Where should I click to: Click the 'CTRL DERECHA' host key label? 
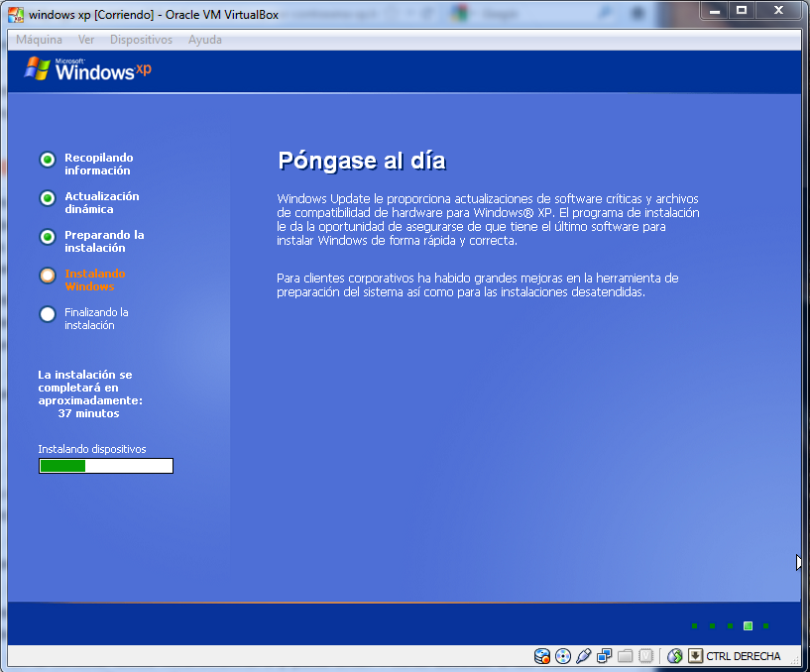[x=743, y=656]
